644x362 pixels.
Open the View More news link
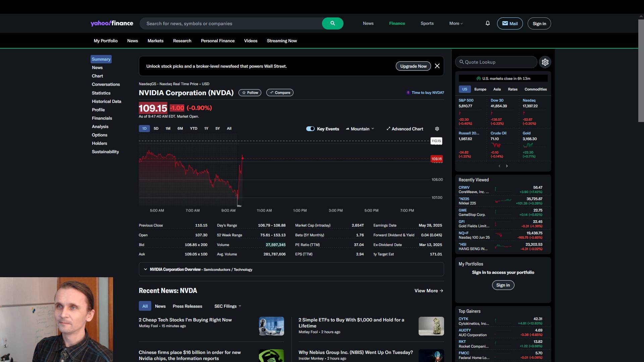[x=429, y=291]
